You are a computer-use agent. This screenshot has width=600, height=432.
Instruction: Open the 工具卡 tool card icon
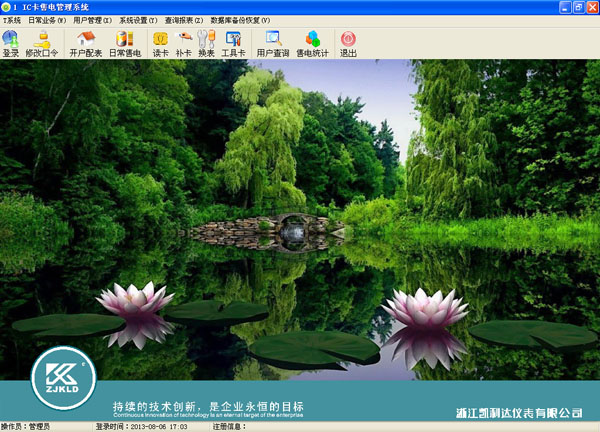coord(233,44)
